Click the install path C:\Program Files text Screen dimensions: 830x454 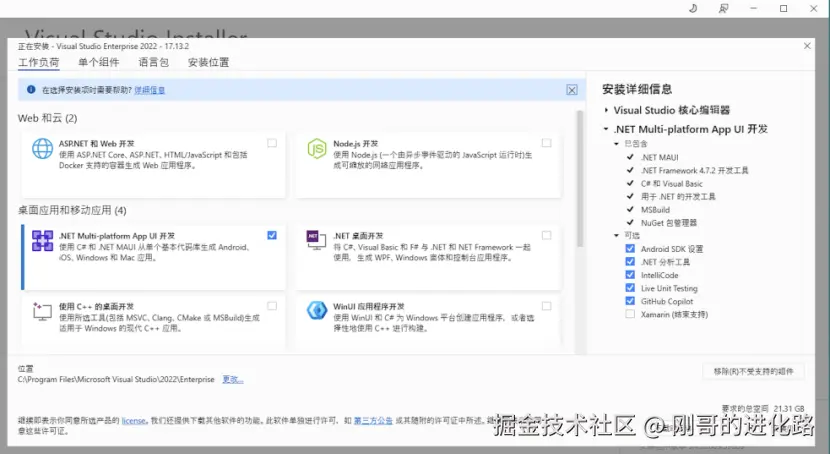[x=116, y=379]
